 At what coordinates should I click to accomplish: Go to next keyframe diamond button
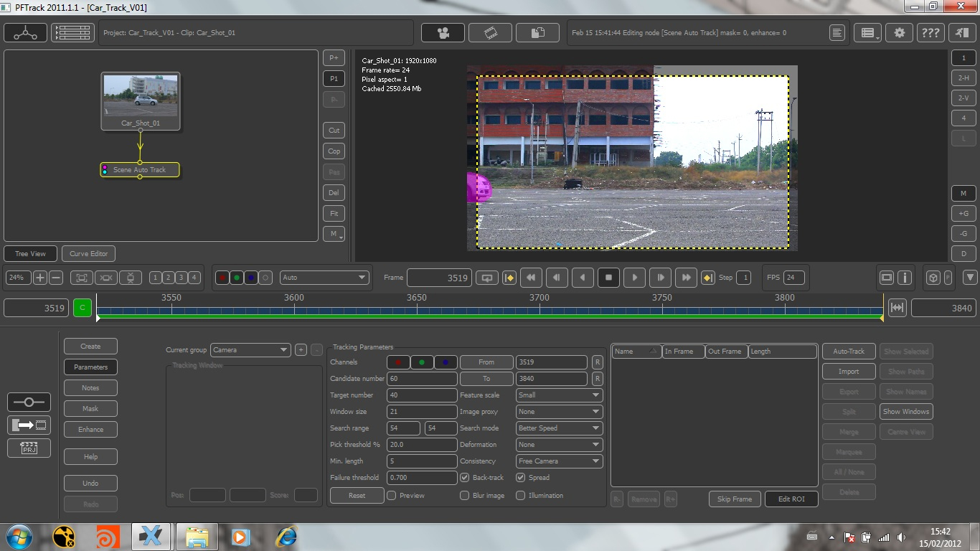point(707,278)
